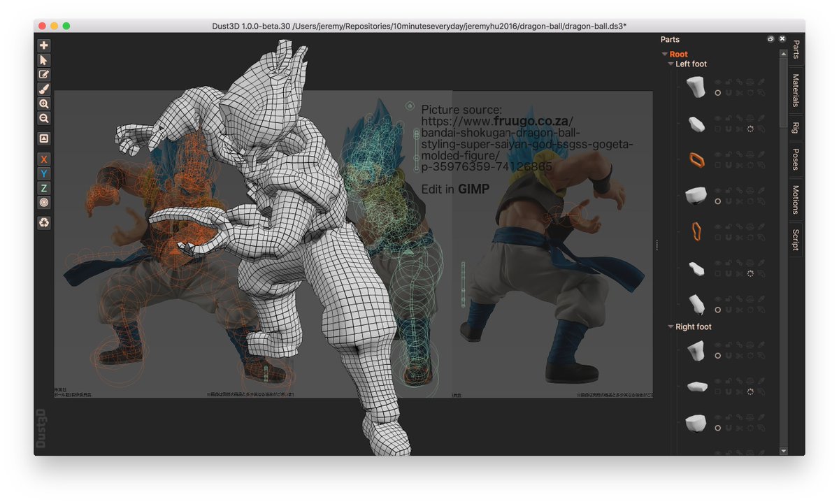Collapse the Right foot group triangle

point(671,326)
